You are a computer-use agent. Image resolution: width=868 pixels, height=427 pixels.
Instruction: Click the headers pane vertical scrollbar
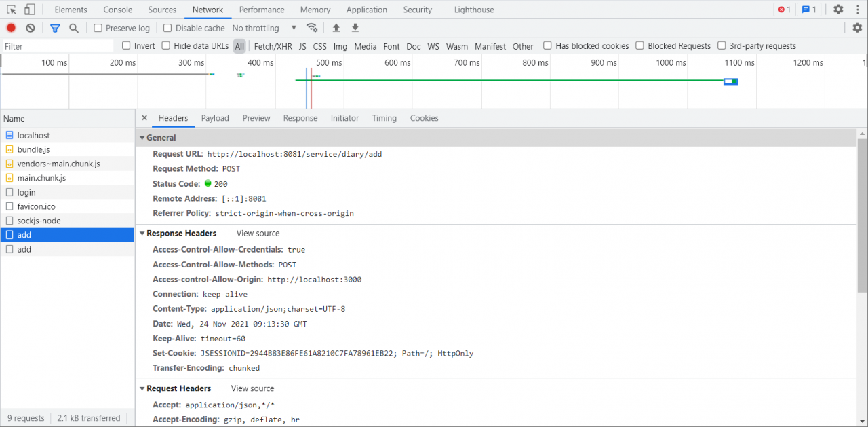coord(862,216)
